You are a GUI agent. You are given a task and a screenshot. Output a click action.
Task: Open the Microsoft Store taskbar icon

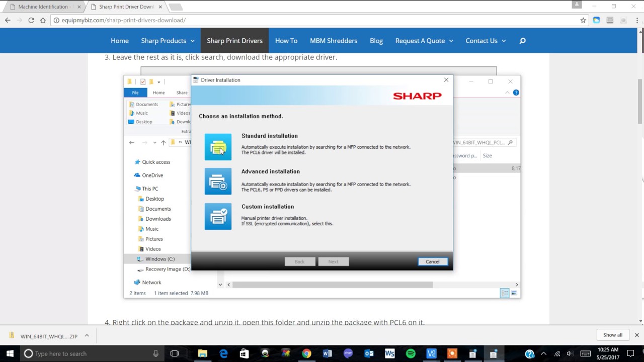244,353
